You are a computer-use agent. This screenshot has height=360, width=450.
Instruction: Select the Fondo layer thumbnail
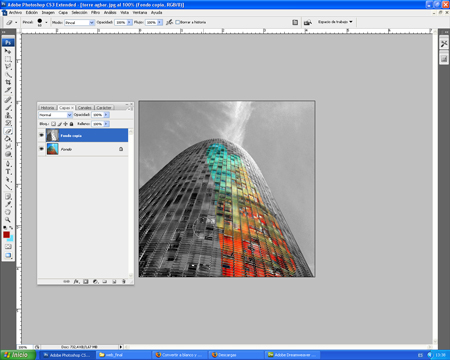[x=53, y=149]
